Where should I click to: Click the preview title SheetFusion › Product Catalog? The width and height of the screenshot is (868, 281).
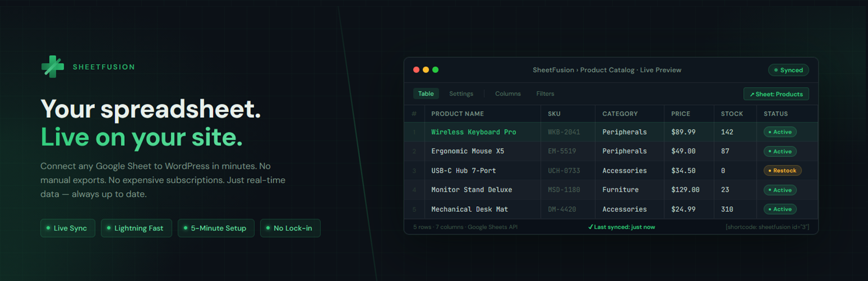(607, 70)
